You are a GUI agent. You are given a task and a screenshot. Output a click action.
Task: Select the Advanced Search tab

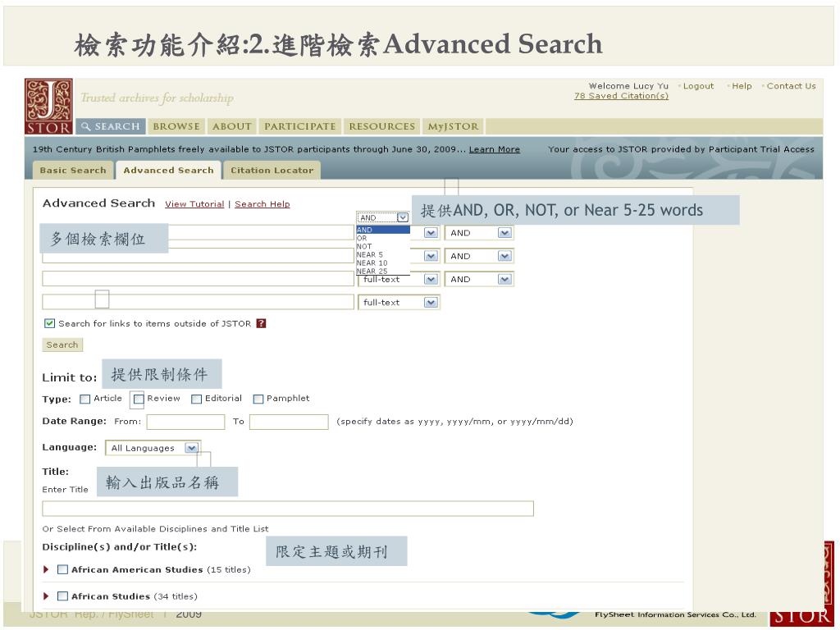(x=168, y=171)
